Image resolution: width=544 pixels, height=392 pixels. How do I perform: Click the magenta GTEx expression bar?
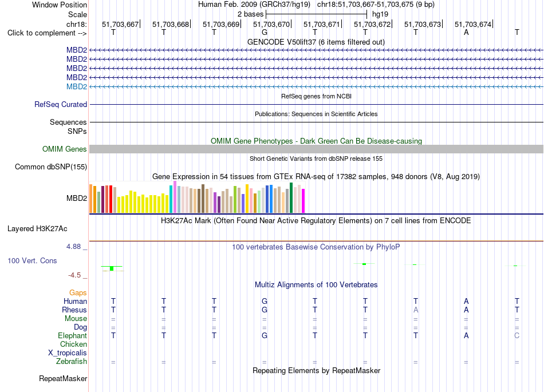click(303, 201)
